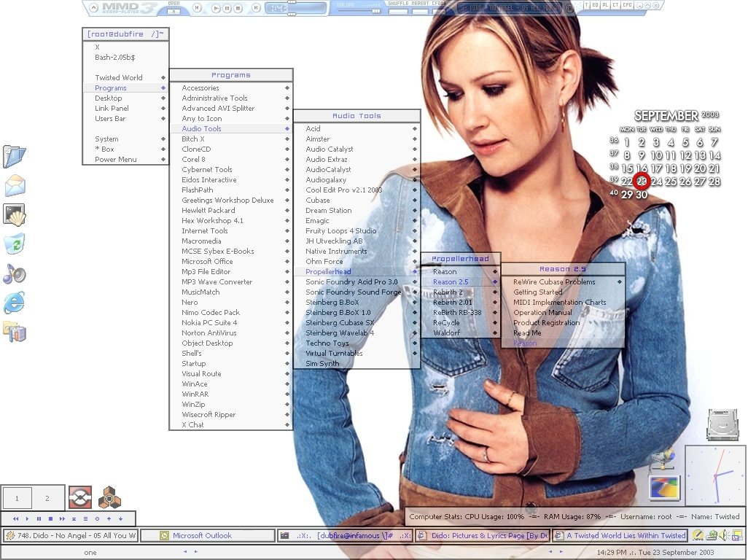This screenshot has height=560, width=748.
Task: Open the envelope mail icon on the sidebar
Action: (15, 185)
